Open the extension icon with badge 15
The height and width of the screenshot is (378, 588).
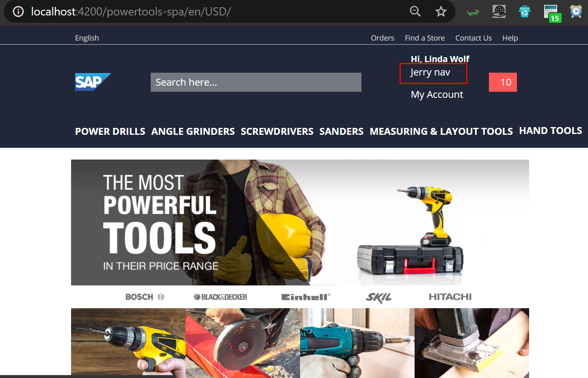(552, 13)
